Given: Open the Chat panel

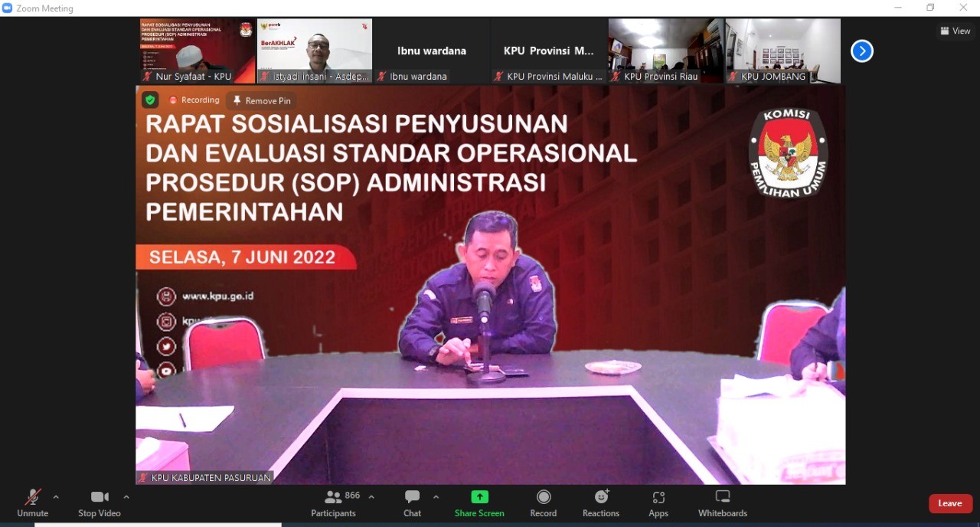Looking at the screenshot, I should (x=412, y=502).
